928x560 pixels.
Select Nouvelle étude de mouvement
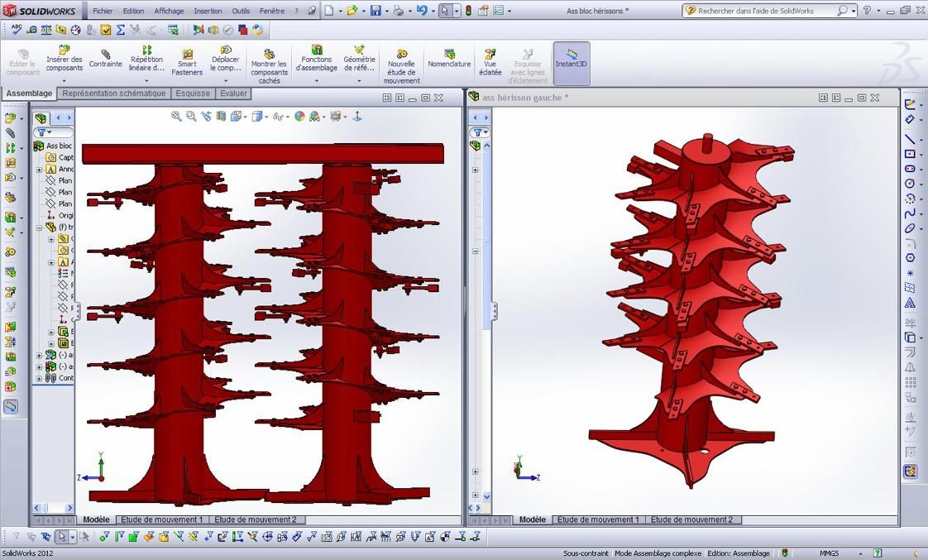click(x=401, y=66)
